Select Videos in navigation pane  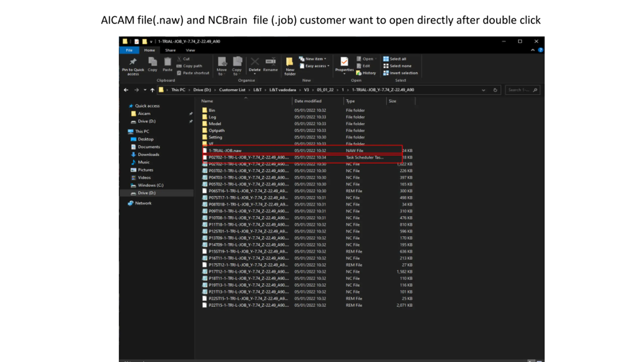coord(144,177)
